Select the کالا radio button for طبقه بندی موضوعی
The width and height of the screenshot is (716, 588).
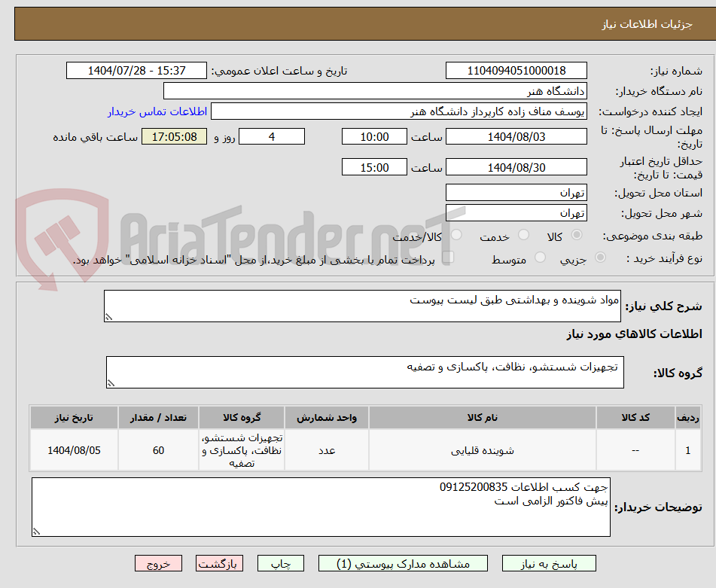pyautogui.click(x=577, y=234)
